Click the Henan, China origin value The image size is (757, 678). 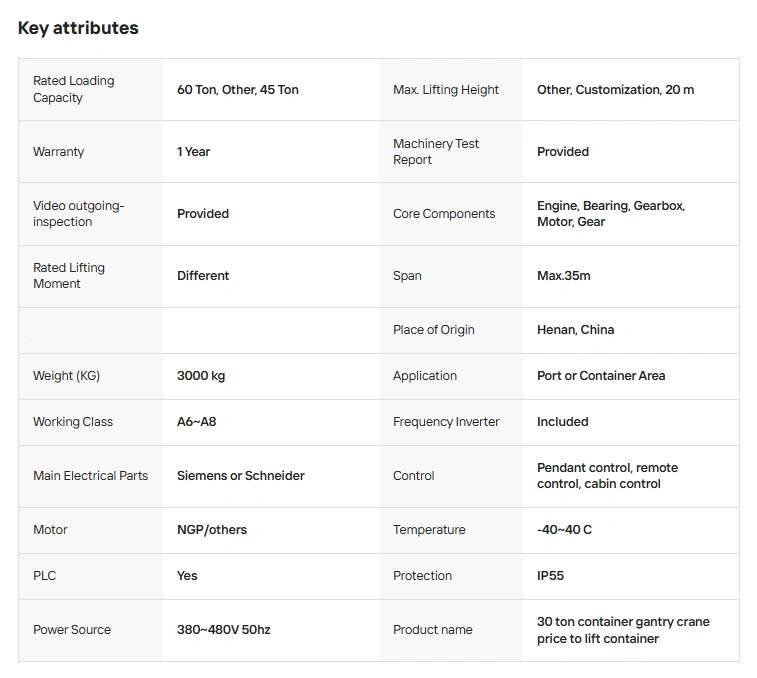pos(576,330)
